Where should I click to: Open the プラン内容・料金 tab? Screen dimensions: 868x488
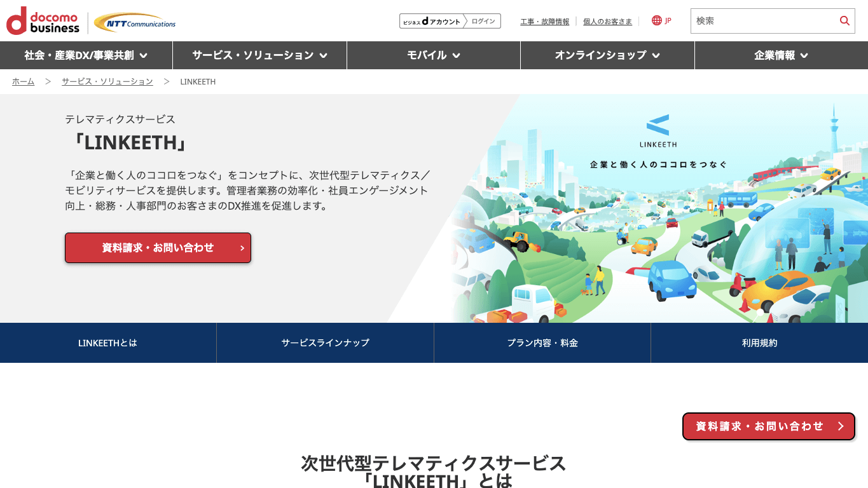pos(542,342)
